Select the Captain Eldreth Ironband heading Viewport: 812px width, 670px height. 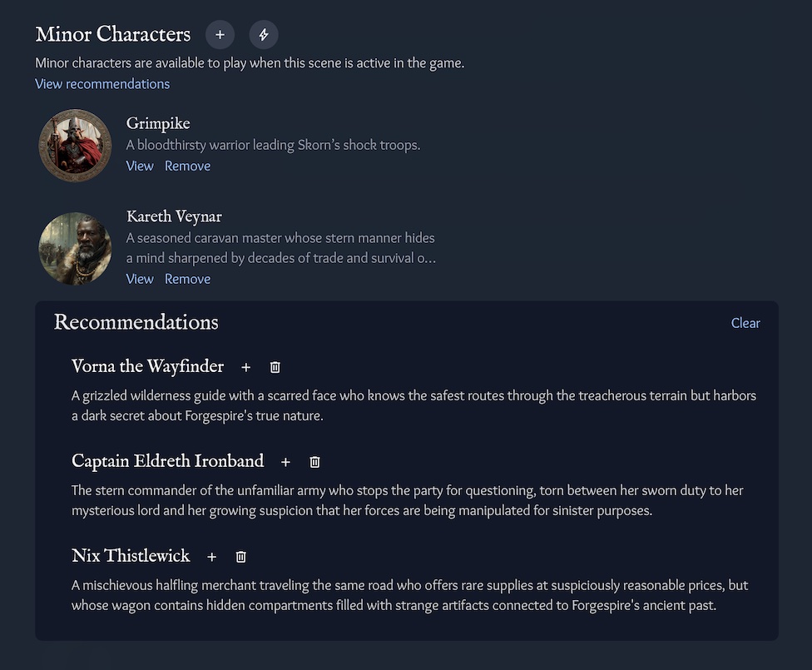pyautogui.click(x=167, y=460)
